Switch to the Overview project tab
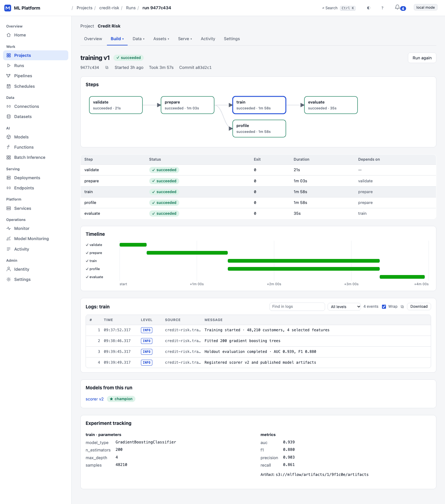This screenshot has height=504, width=445. 93,39
